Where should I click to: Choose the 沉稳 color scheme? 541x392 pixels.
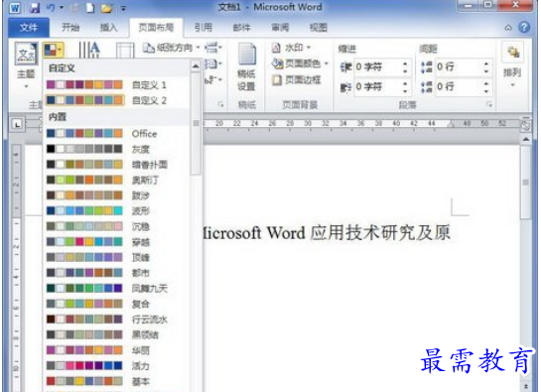[116, 226]
